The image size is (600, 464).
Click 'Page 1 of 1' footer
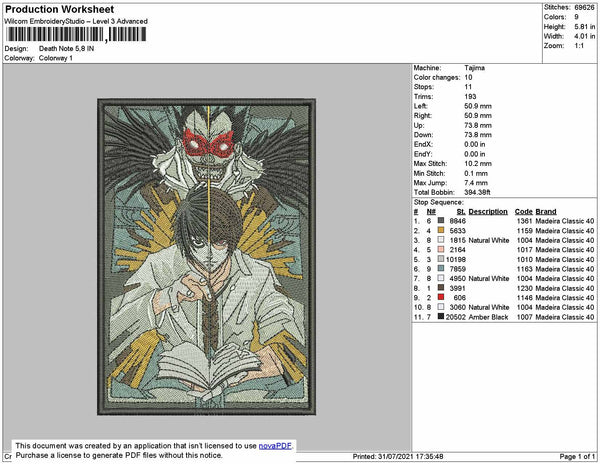point(577,456)
